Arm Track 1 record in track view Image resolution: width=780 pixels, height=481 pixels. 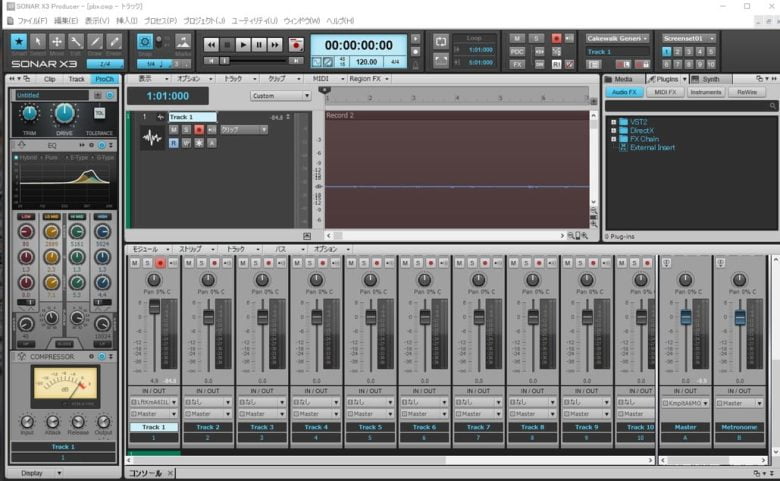click(199, 129)
